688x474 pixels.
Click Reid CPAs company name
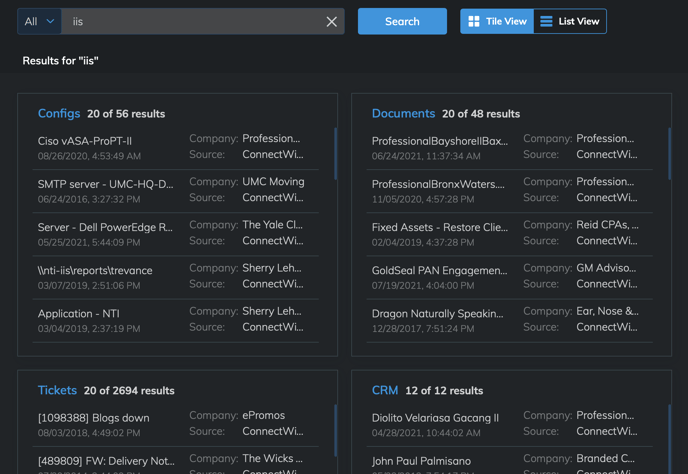click(607, 225)
